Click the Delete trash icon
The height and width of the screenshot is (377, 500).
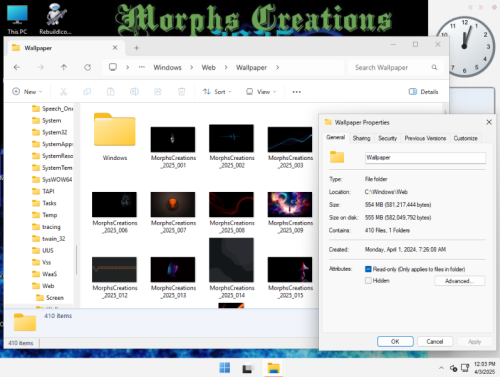[181, 92]
